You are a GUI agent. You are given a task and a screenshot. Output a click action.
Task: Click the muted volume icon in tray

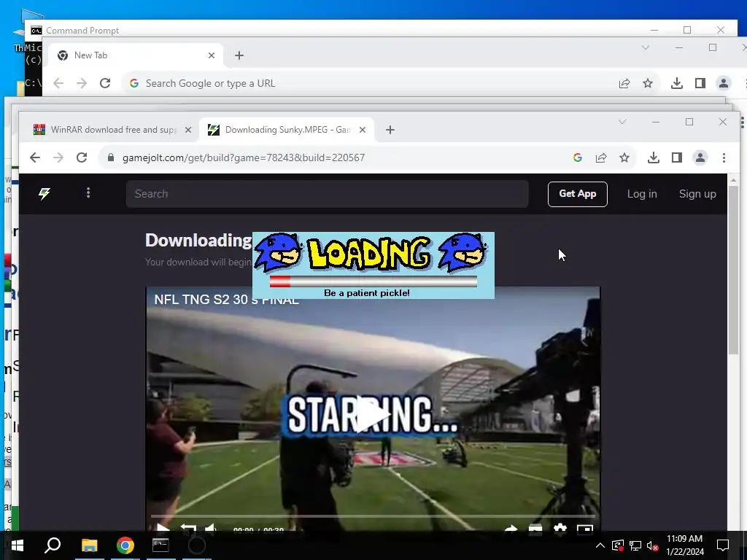pyautogui.click(x=653, y=545)
